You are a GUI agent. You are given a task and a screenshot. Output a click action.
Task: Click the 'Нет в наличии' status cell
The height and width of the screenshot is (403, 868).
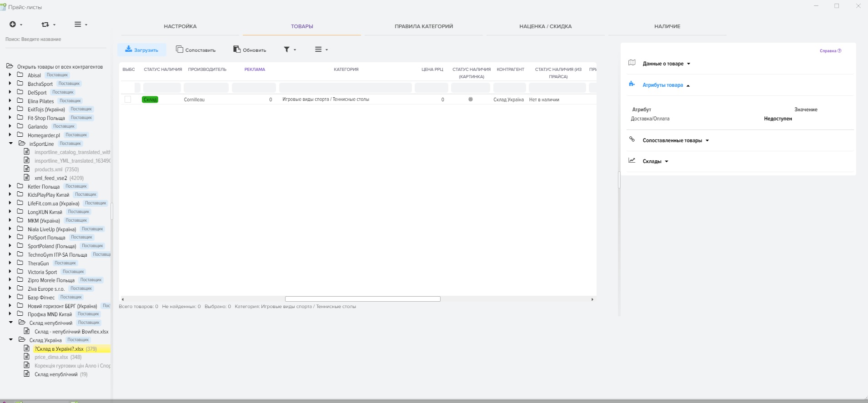pos(544,100)
